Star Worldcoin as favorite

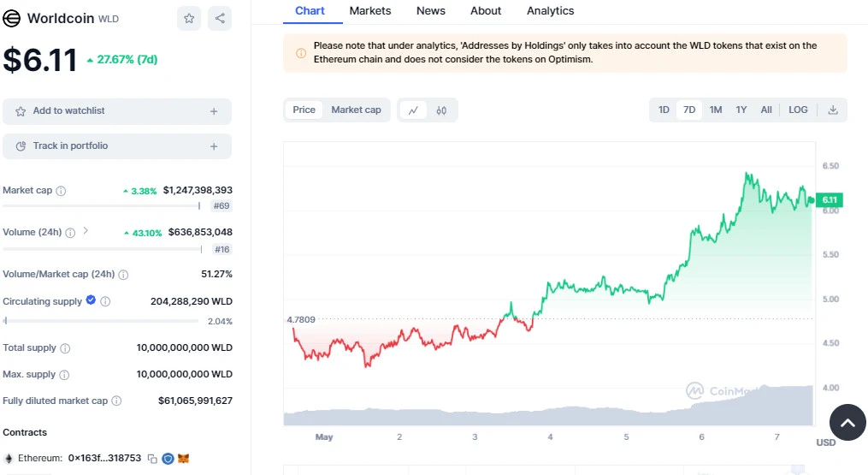(x=189, y=18)
